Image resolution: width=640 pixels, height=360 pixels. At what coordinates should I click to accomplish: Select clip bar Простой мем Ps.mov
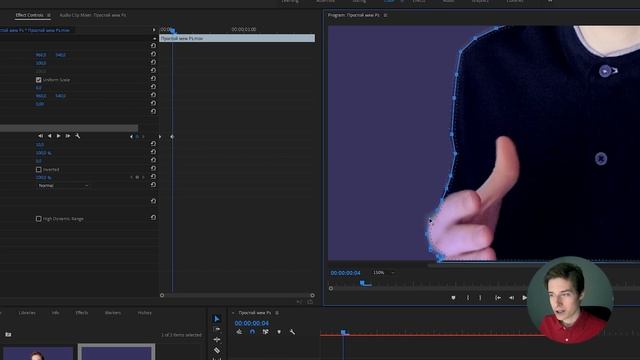click(237, 38)
